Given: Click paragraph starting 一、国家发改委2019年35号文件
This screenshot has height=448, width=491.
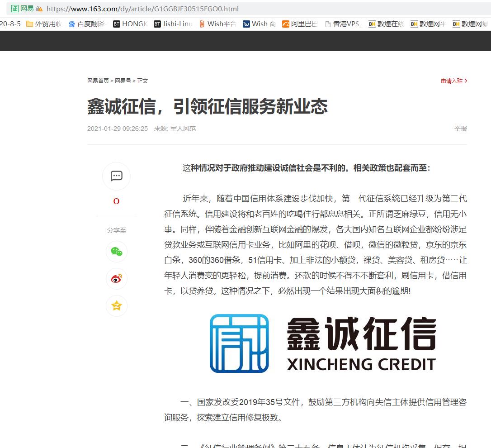Looking at the screenshot, I should point(316,410).
